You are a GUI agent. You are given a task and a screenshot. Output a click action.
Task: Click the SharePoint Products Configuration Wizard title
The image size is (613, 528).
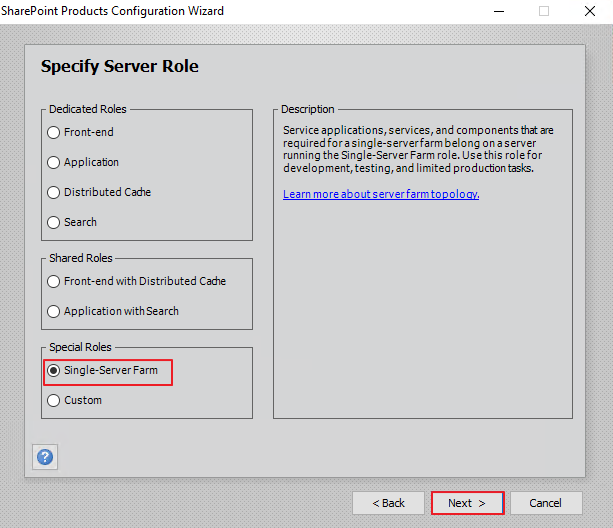coord(113,11)
